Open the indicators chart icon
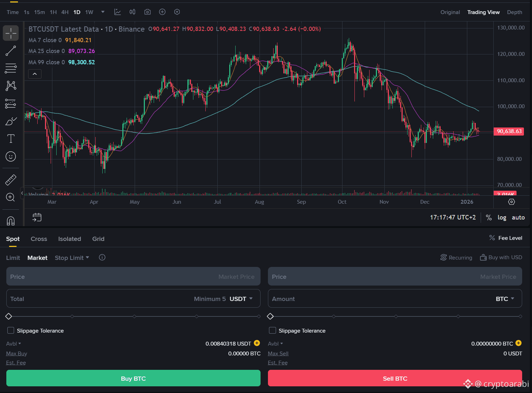This screenshot has width=532, height=393. point(117,12)
